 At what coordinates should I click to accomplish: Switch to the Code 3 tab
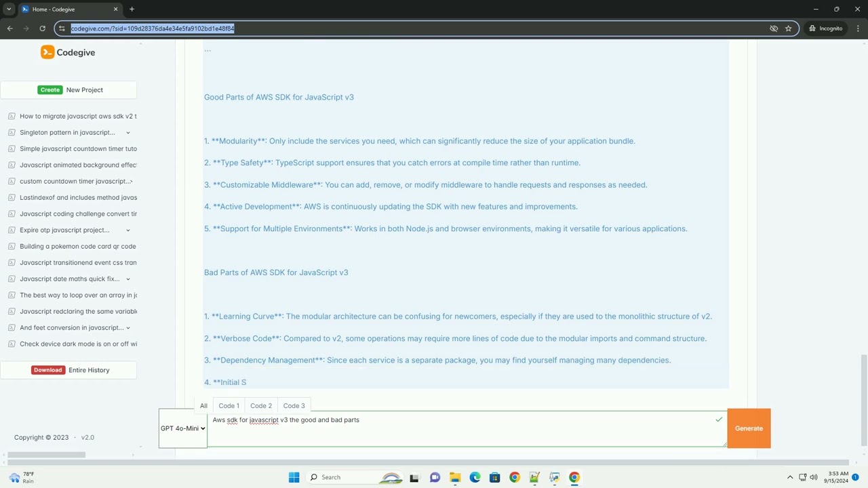tap(294, 405)
